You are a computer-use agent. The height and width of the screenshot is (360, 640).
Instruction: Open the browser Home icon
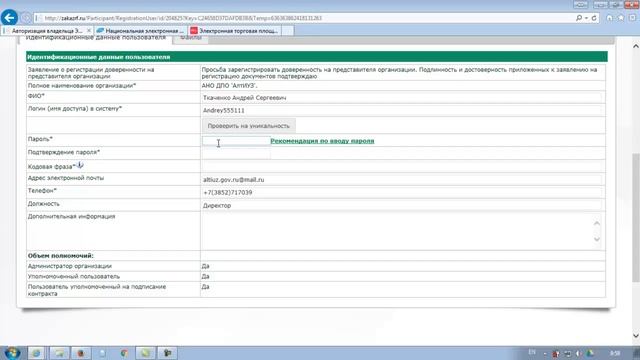click(609, 18)
